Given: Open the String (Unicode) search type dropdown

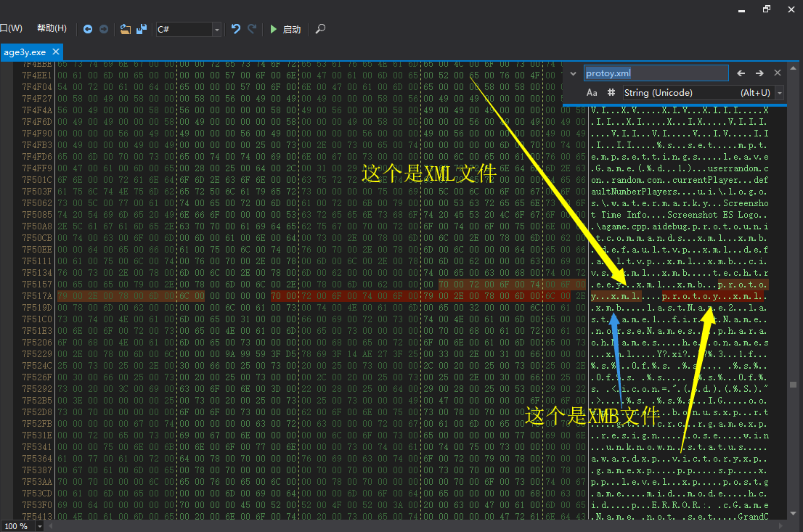Looking at the screenshot, I should (779, 93).
